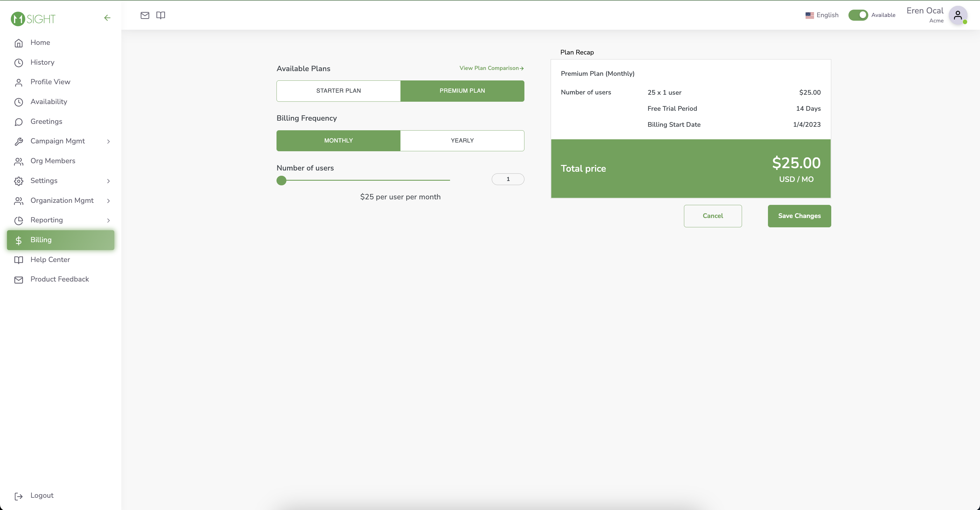Click the Home house icon
The width and height of the screenshot is (980, 510).
point(19,43)
